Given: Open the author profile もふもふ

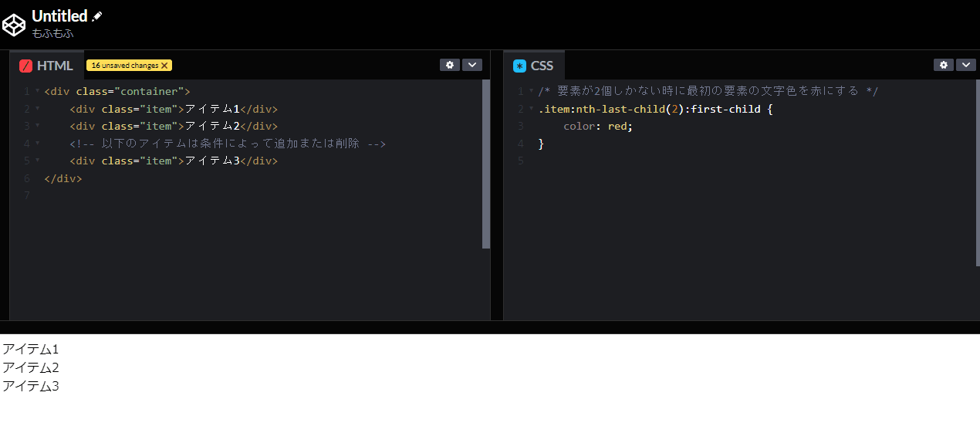Looking at the screenshot, I should pyautogui.click(x=52, y=33).
